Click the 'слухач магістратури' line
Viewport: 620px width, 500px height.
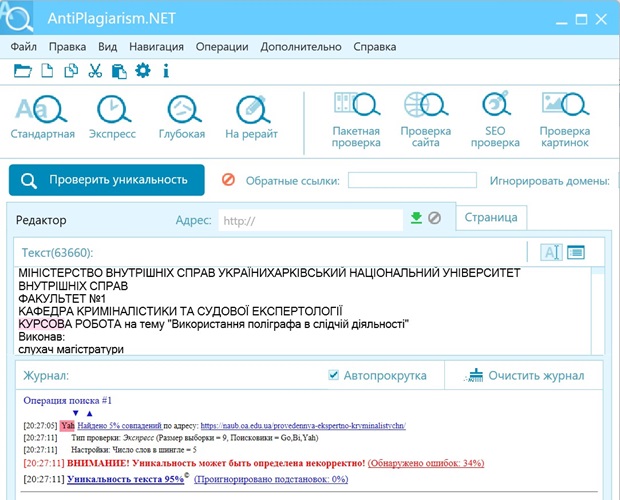[71, 349]
